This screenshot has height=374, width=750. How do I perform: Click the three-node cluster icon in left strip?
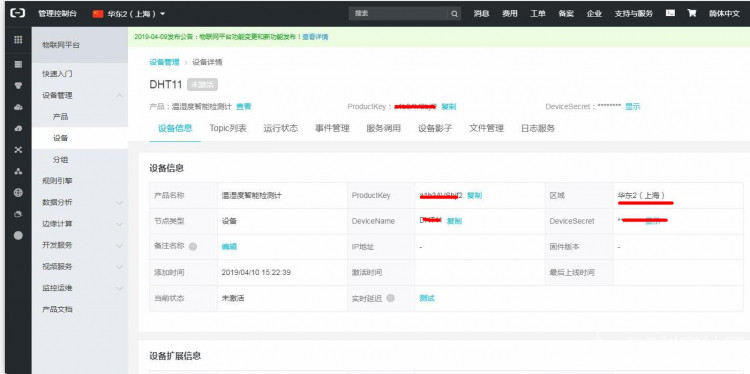click(18, 171)
